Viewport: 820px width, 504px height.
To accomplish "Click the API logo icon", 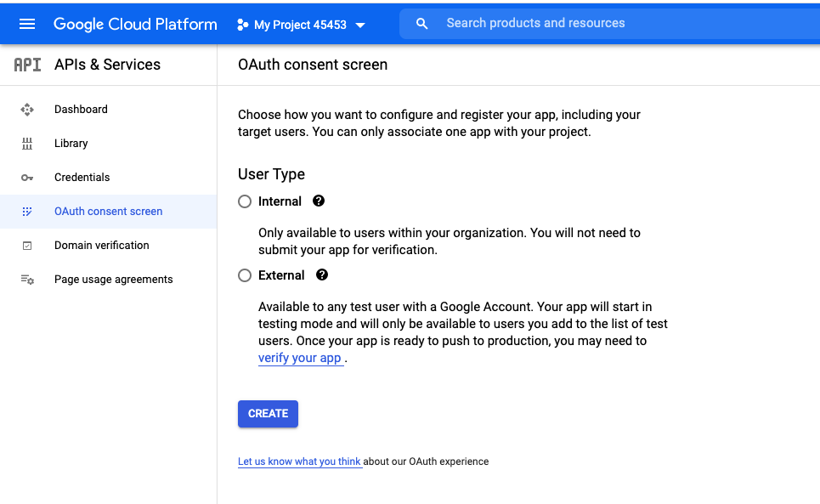I will 27,65.
